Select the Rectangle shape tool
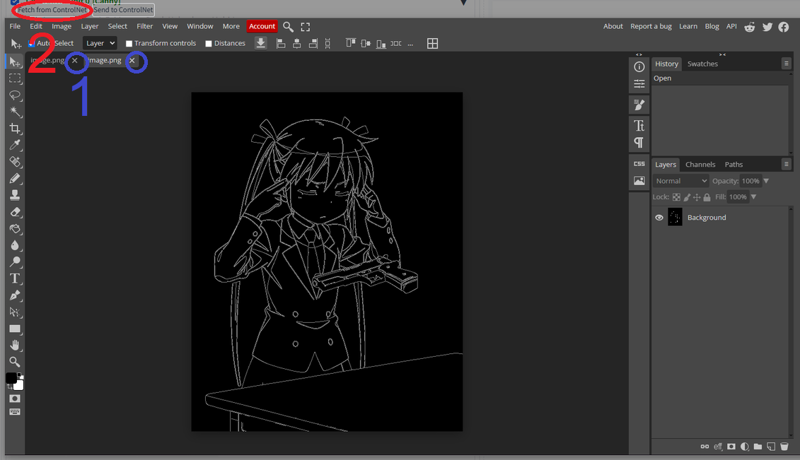The image size is (800, 460). click(x=15, y=329)
